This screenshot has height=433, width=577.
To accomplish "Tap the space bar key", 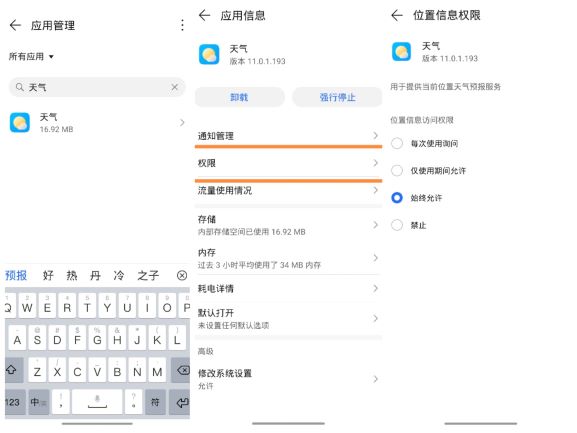I will pyautogui.click(x=97, y=402).
